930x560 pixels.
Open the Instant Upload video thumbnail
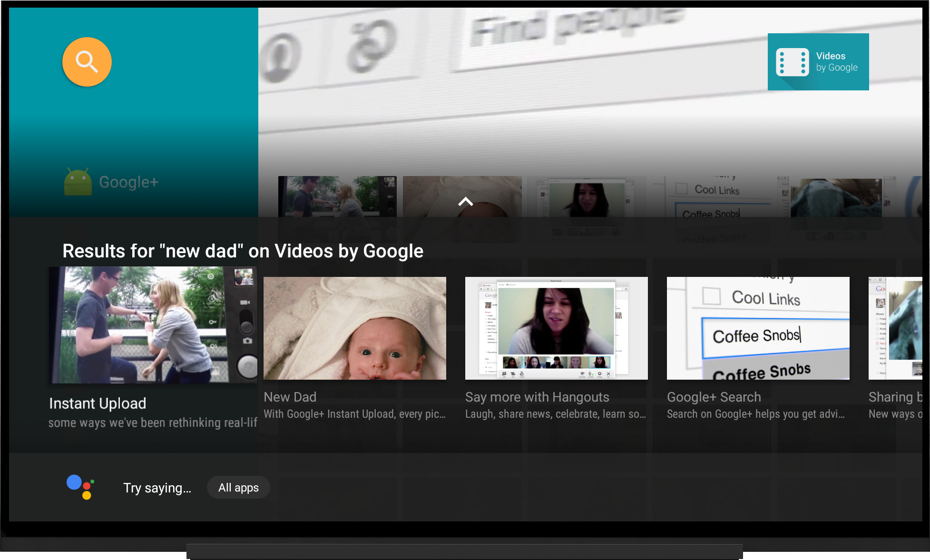[x=152, y=325]
